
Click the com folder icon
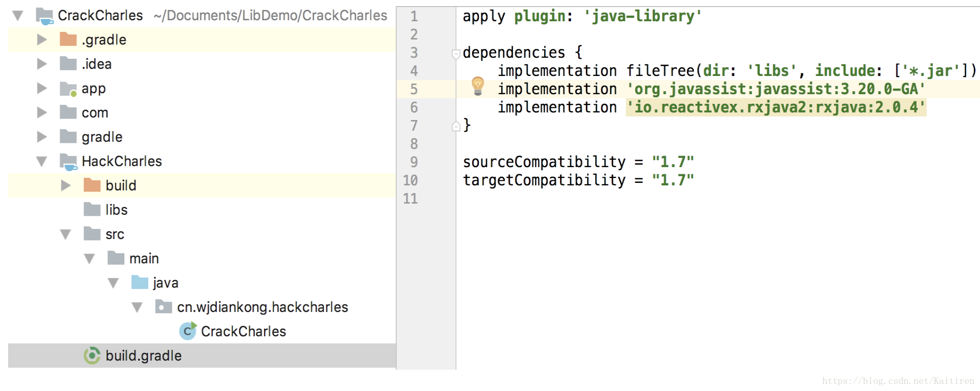(x=68, y=112)
